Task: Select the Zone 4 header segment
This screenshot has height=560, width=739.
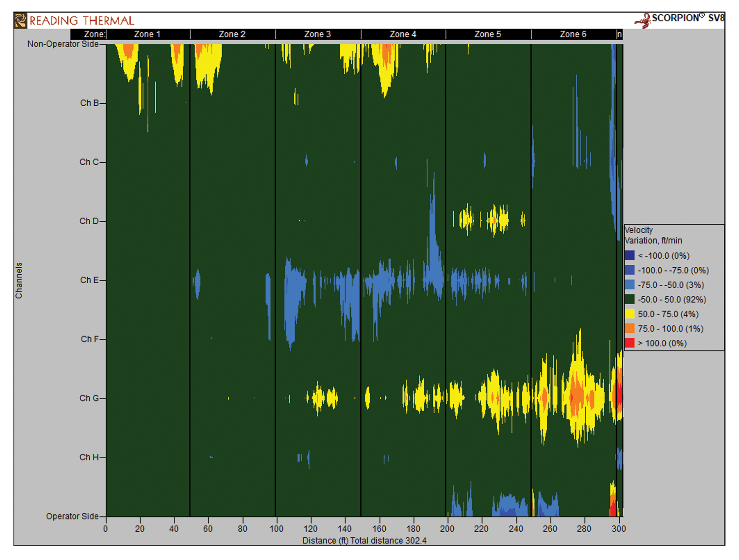Action: (x=403, y=34)
